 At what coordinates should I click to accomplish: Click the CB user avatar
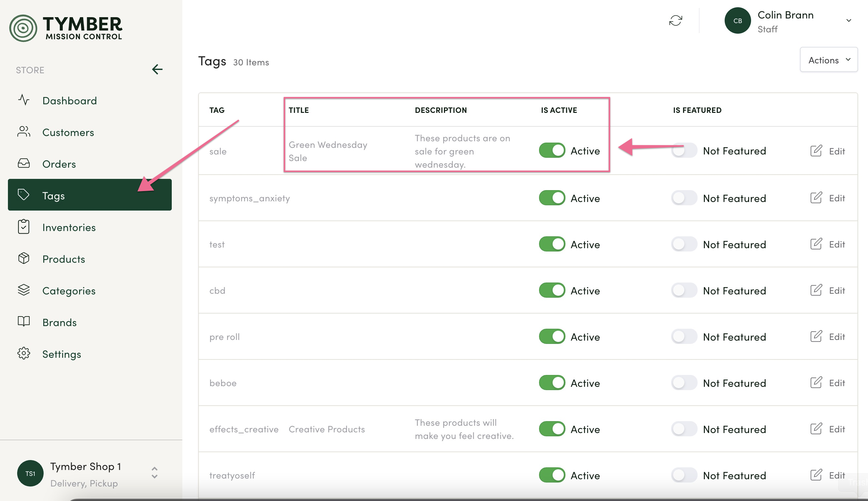738,21
